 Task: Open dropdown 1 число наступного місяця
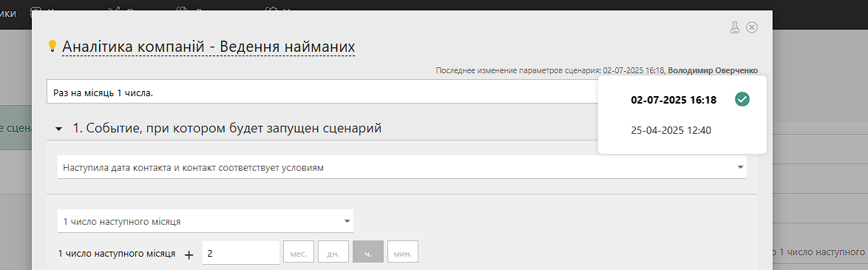click(x=206, y=221)
